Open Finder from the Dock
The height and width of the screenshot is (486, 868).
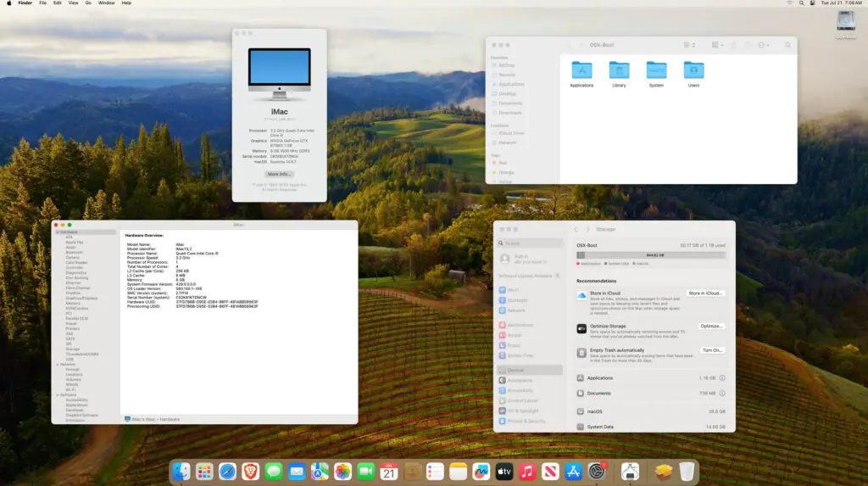pos(181,472)
